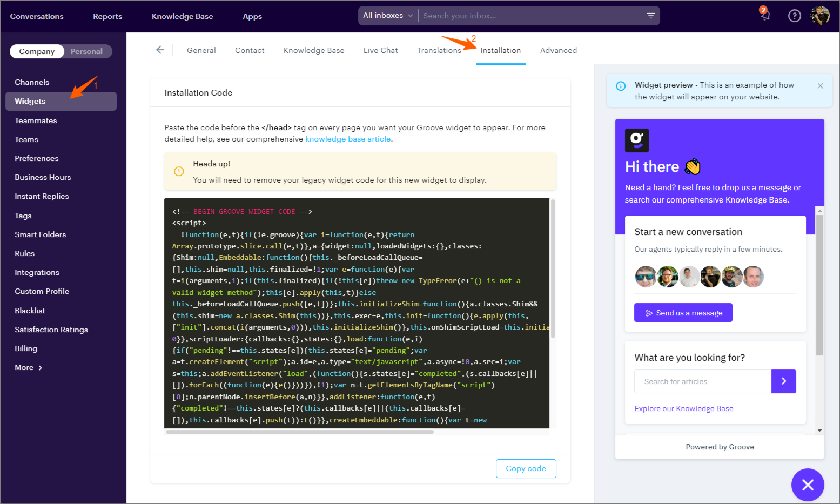Expand the More menu in sidebar
The height and width of the screenshot is (504, 840).
pyautogui.click(x=28, y=368)
